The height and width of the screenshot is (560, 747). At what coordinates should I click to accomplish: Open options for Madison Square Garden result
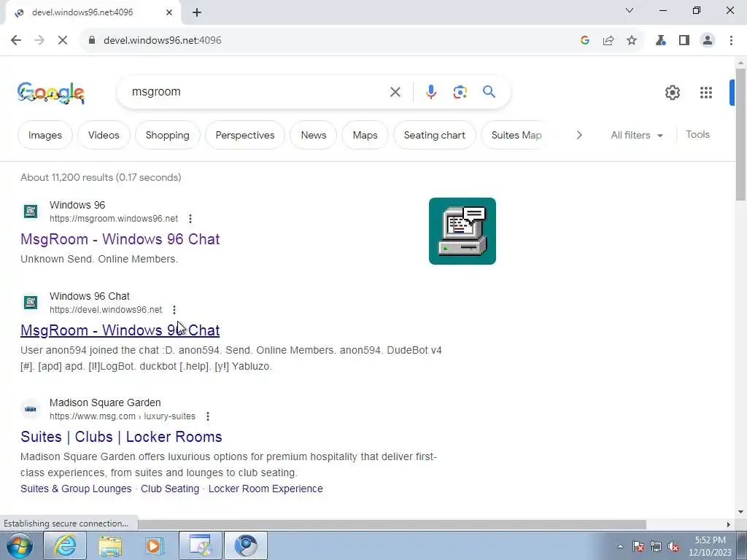[208, 416]
